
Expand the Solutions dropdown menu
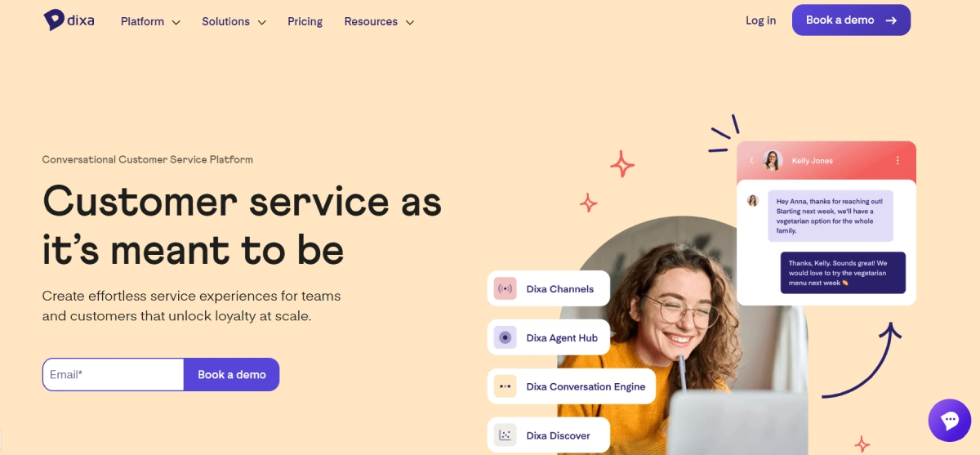tap(234, 21)
